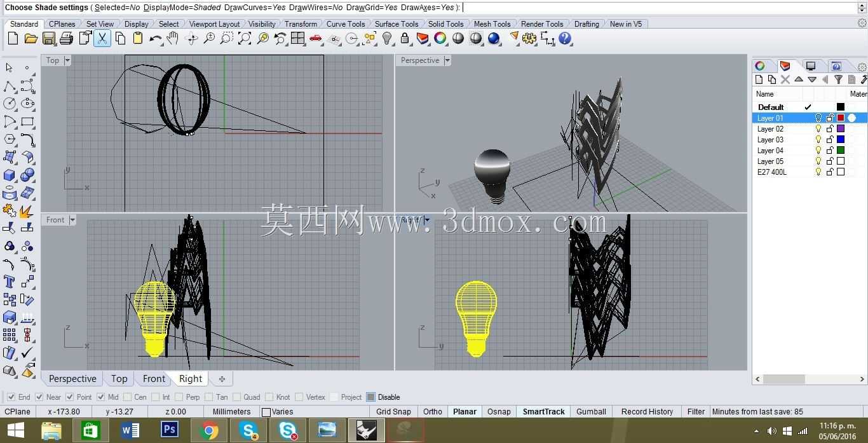Image resolution: width=868 pixels, height=443 pixels.
Task: Open Options with the gear icon
Action: point(529,39)
